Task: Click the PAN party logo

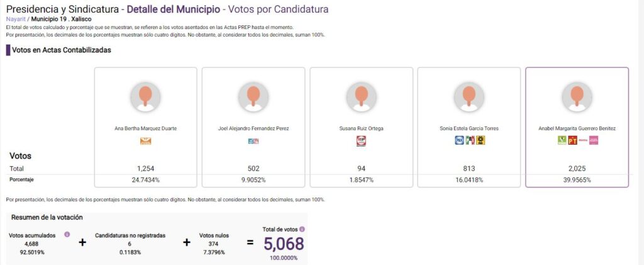Action: pyautogui.click(x=460, y=140)
